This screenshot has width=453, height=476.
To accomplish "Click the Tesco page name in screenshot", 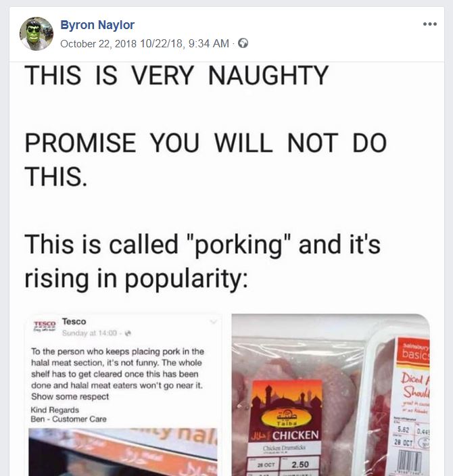I will pyautogui.click(x=74, y=322).
